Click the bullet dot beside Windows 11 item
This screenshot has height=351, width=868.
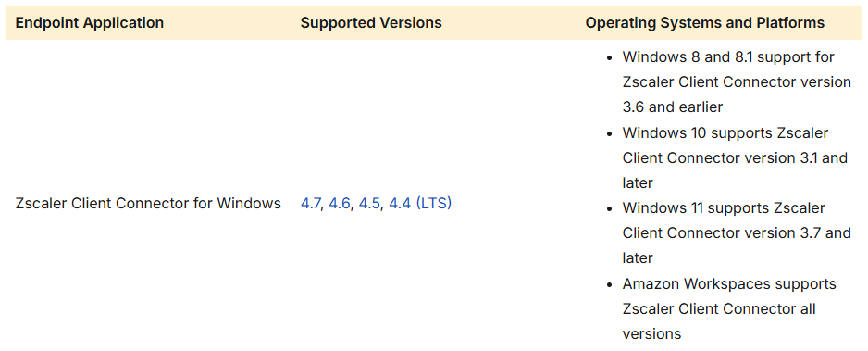(610, 208)
